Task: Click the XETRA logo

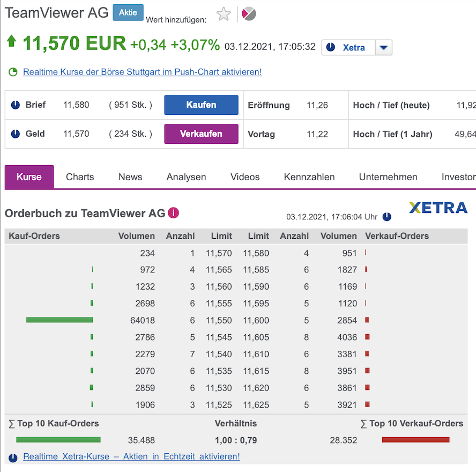Action: [x=438, y=208]
